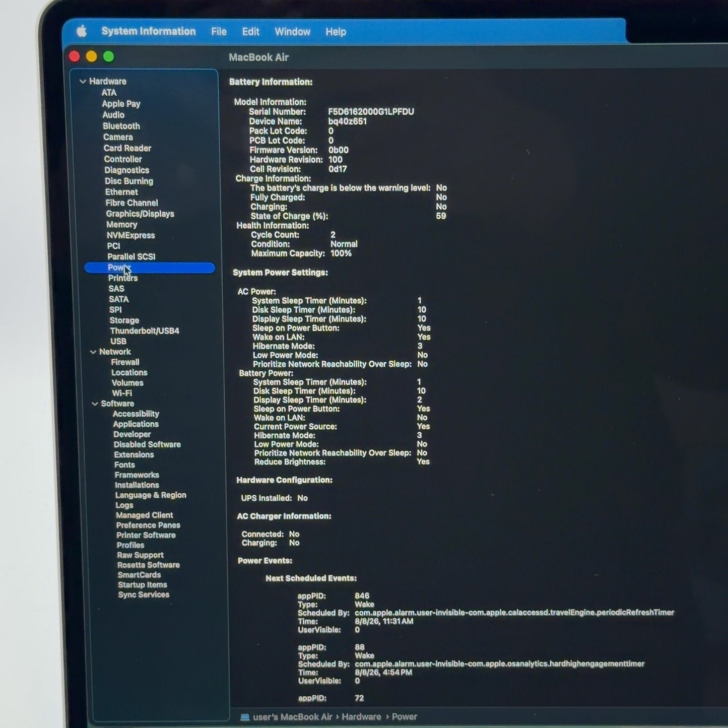Viewport: 728px width, 728px height.
Task: Open the Help menu
Action: [x=336, y=32]
